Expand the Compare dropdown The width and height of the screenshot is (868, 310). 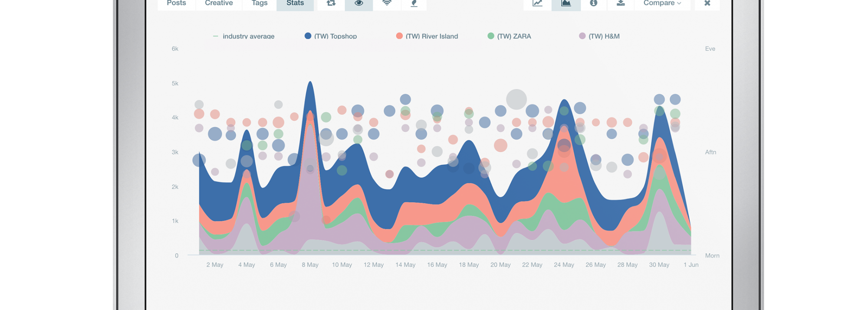662,3
